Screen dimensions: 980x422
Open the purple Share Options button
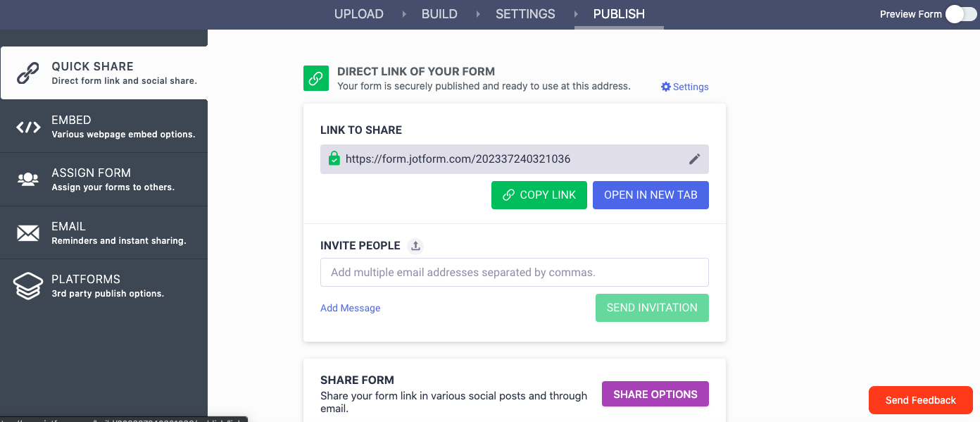pos(655,395)
